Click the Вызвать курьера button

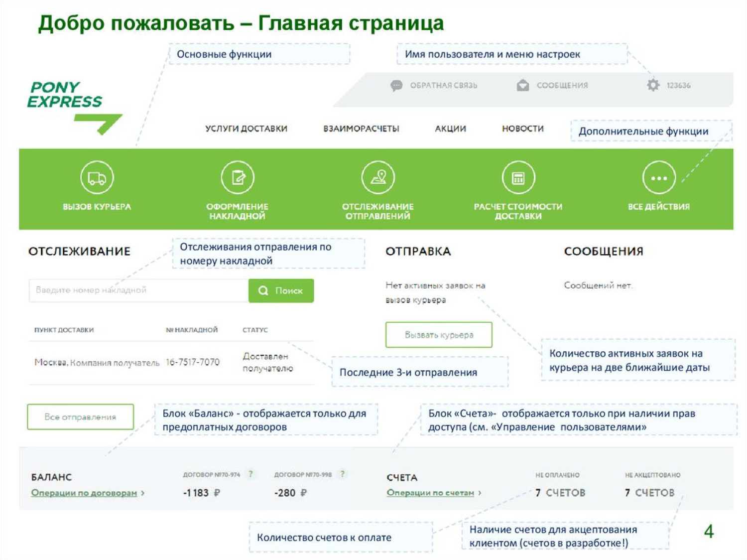(439, 335)
